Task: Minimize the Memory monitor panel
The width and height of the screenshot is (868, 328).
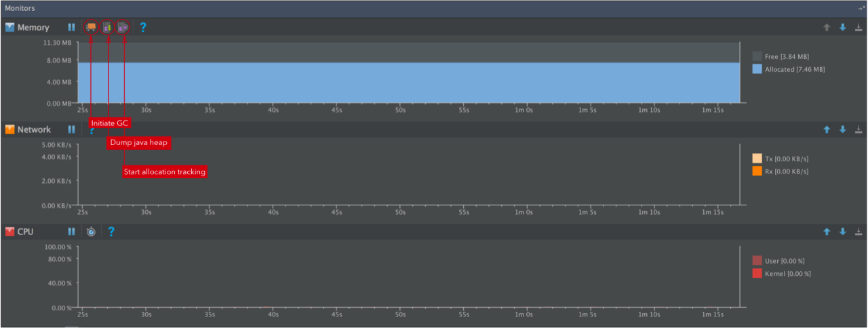Action: pos(859,28)
